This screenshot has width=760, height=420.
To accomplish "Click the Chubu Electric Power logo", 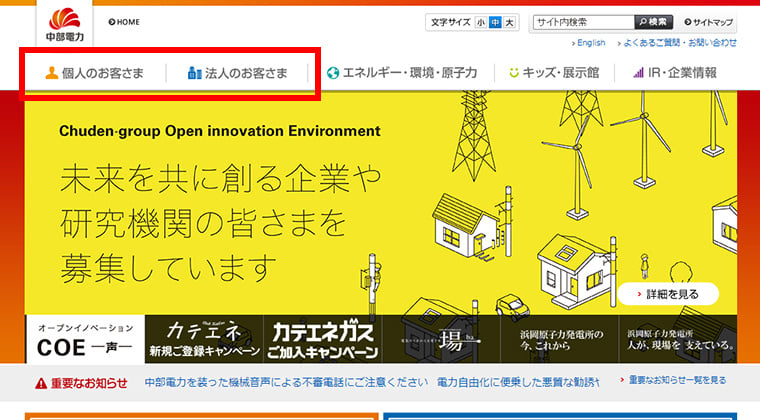I will (65, 23).
